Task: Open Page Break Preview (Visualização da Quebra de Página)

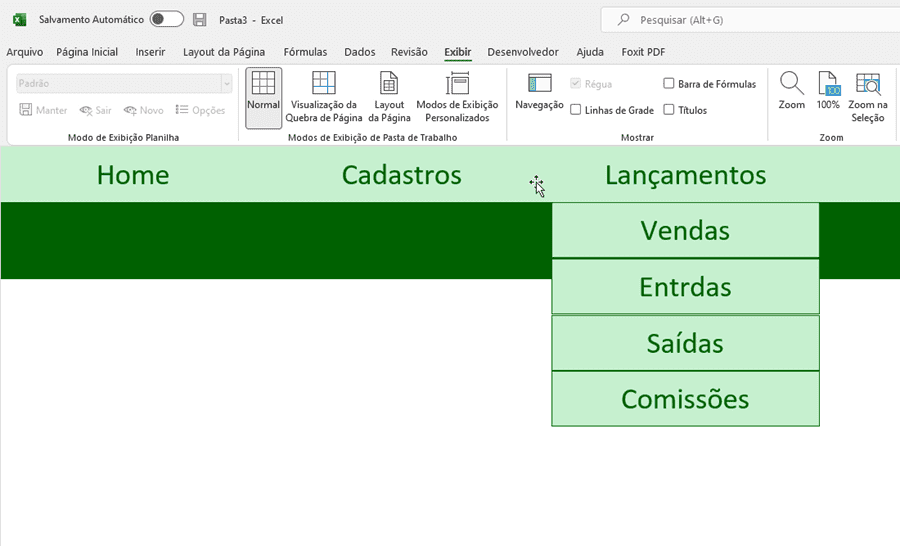Action: [324, 98]
